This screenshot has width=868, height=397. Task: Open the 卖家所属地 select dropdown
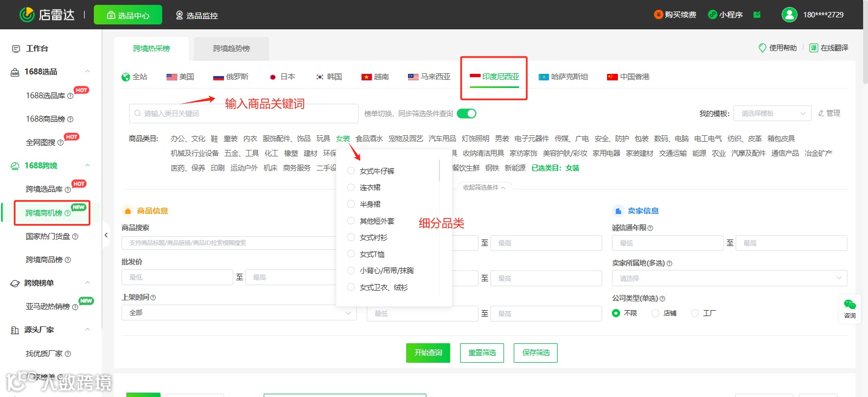coord(730,278)
